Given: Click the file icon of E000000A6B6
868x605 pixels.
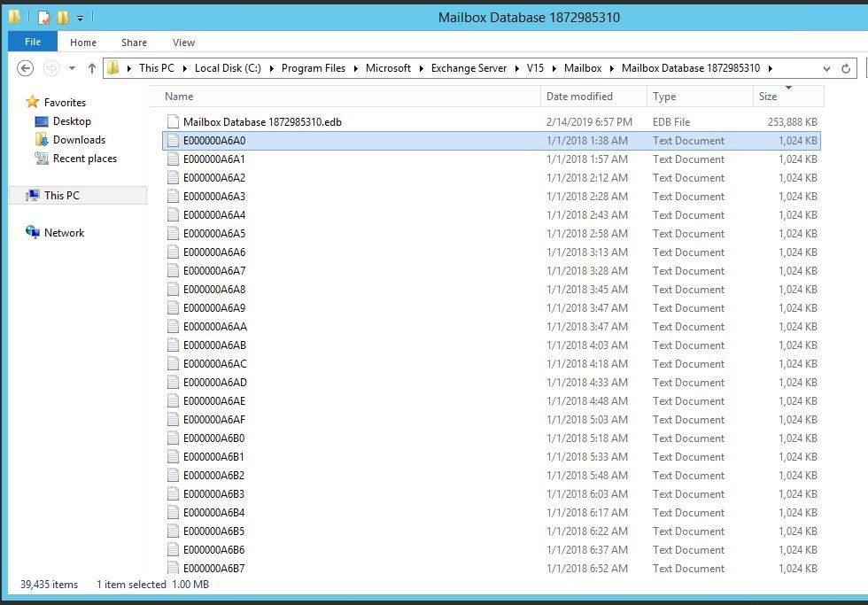Looking at the screenshot, I should click(x=174, y=549).
